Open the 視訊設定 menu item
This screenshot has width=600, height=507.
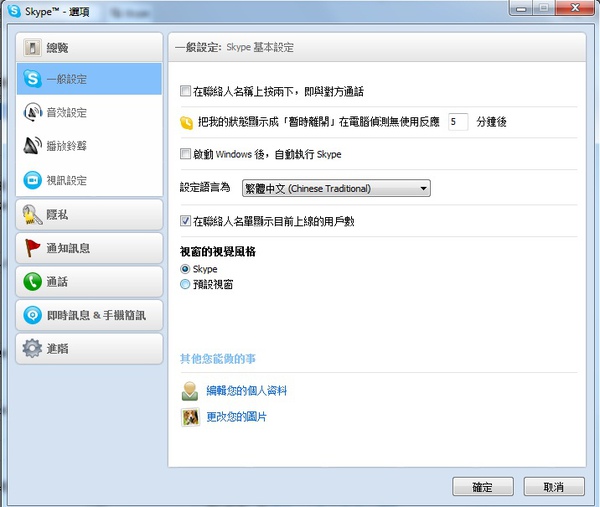tap(89, 180)
